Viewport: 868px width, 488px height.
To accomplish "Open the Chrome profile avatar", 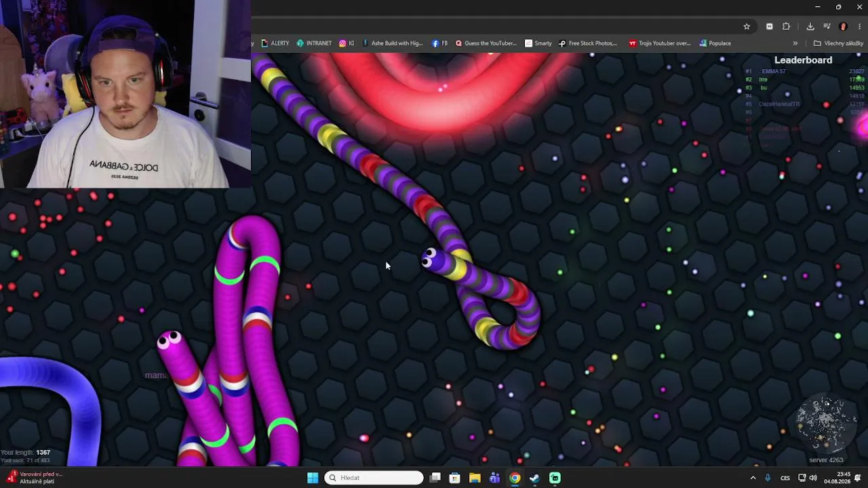I will click(844, 26).
